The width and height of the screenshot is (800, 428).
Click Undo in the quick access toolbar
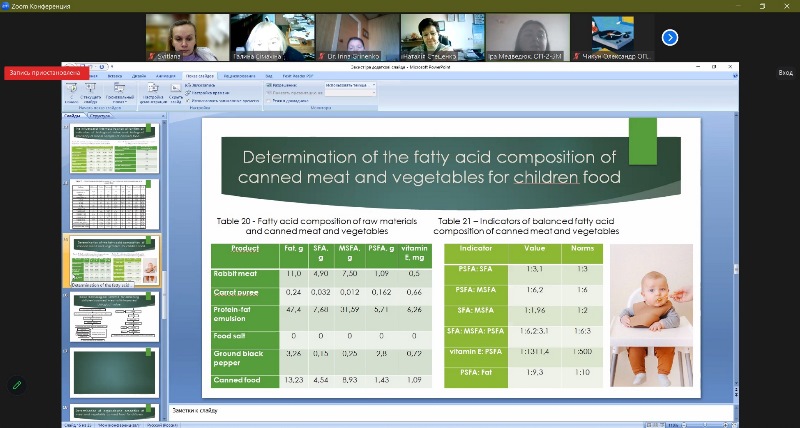click(x=92, y=67)
